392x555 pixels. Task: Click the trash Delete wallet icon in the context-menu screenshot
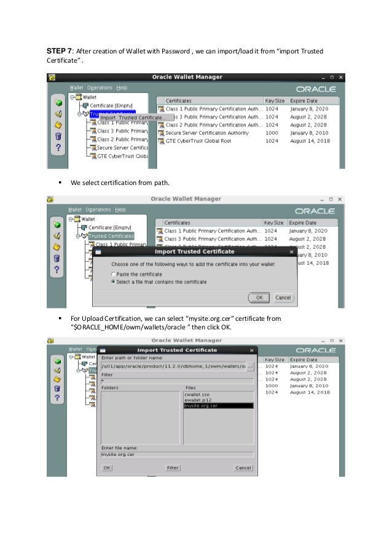[58, 136]
